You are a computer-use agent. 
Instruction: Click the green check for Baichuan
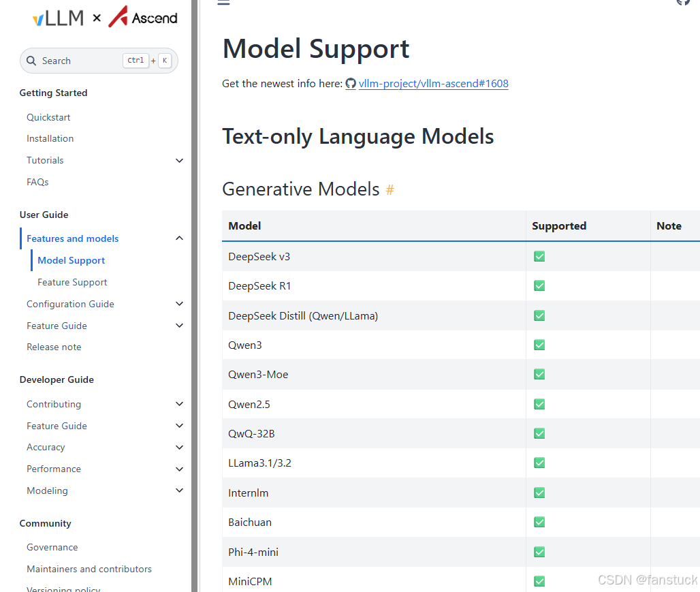point(539,523)
